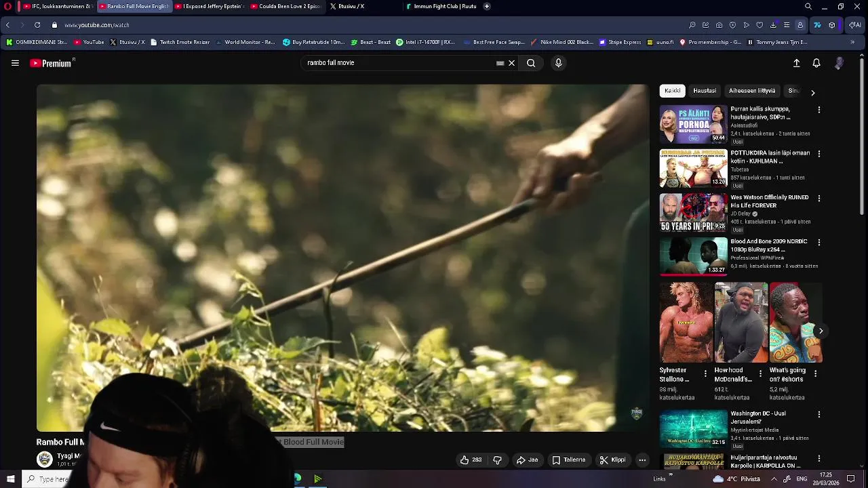Image resolution: width=868 pixels, height=488 pixels.
Task: Open options menu for Wes Watson video
Action: [x=818, y=199]
